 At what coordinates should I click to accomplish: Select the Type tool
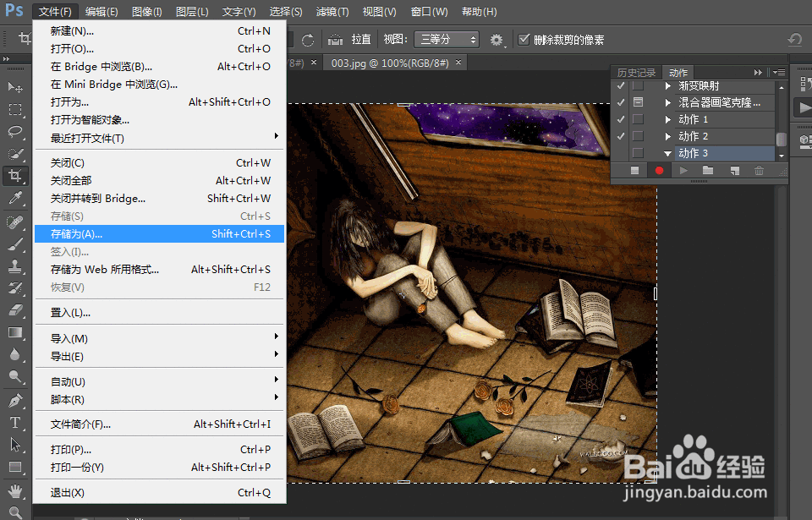(x=15, y=423)
